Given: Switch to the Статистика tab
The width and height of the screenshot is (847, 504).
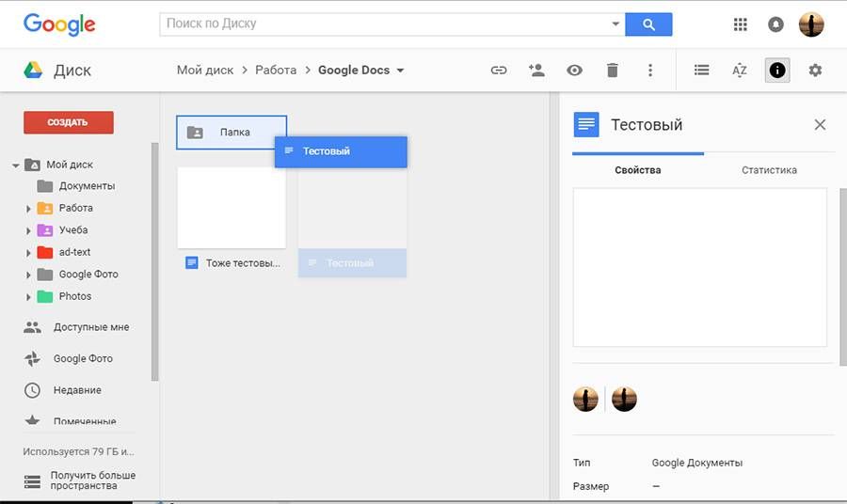Looking at the screenshot, I should 769,170.
